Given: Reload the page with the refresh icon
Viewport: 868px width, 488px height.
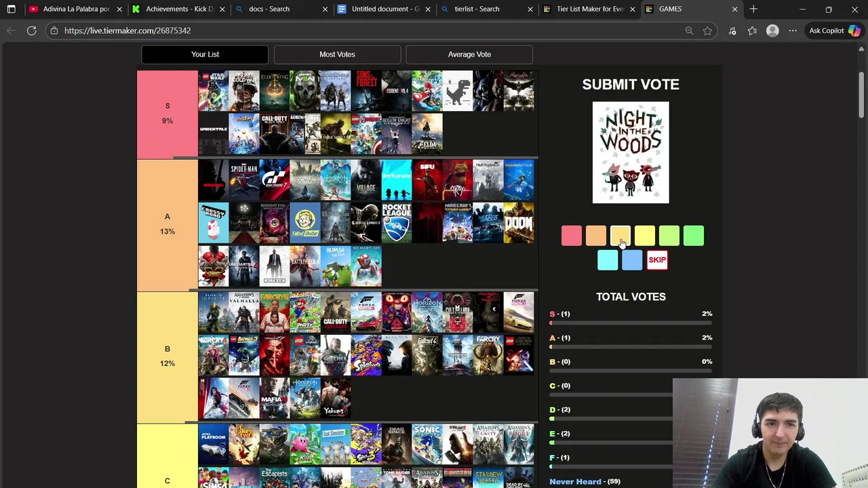Looking at the screenshot, I should point(31,30).
